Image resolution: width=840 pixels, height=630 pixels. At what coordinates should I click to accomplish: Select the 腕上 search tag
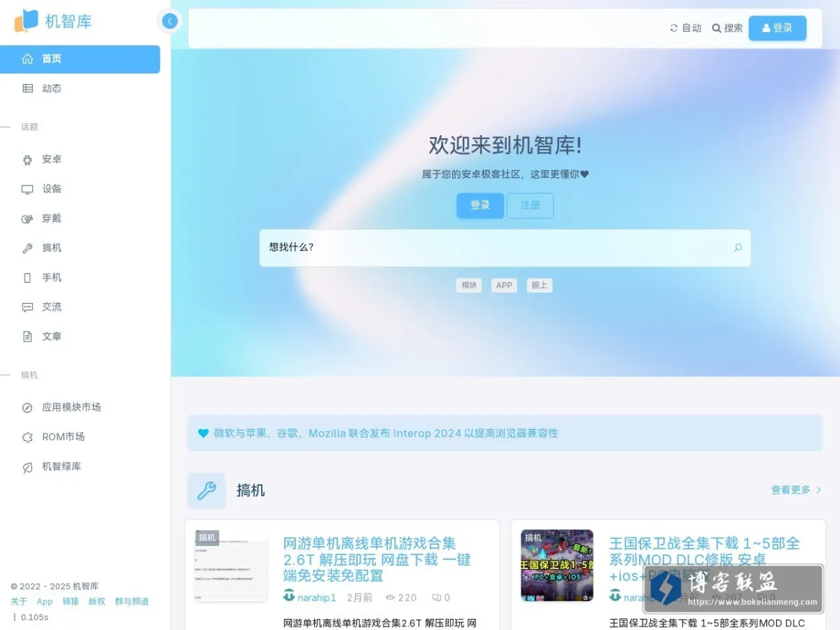pos(539,286)
